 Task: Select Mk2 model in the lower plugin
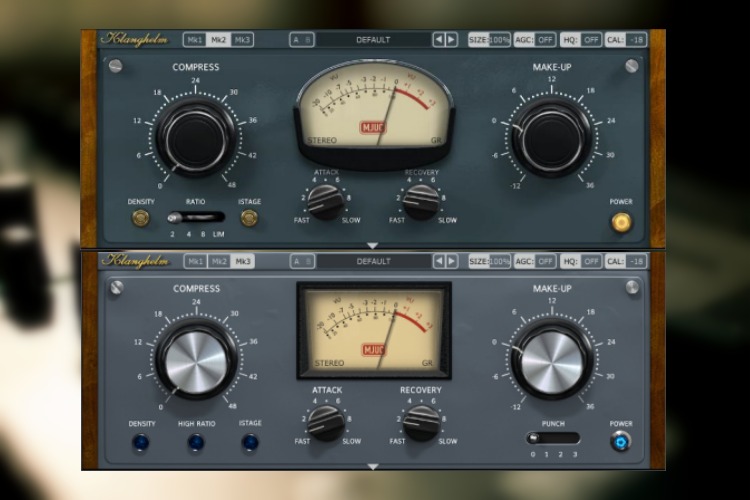pyautogui.click(x=219, y=261)
